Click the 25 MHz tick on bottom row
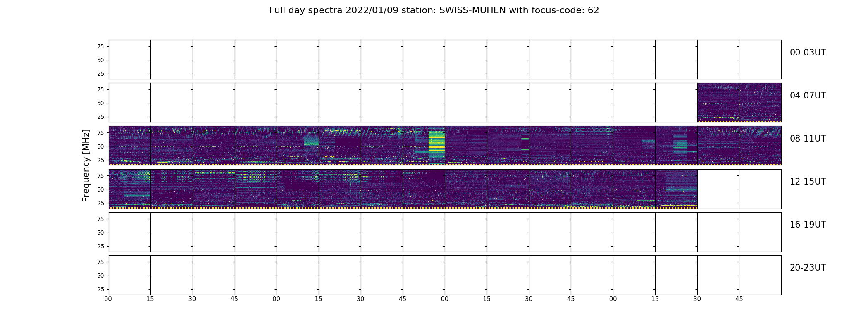This screenshot has width=868, height=331. point(100,289)
